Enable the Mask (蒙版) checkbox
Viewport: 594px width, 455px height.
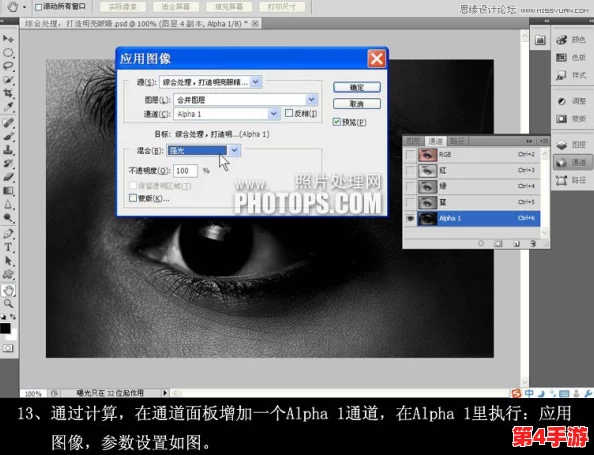pos(133,198)
